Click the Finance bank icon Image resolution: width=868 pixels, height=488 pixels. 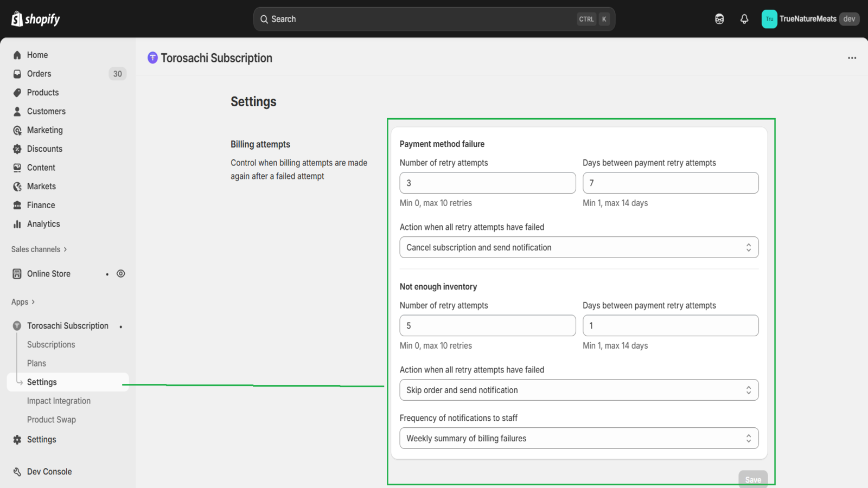(x=17, y=205)
